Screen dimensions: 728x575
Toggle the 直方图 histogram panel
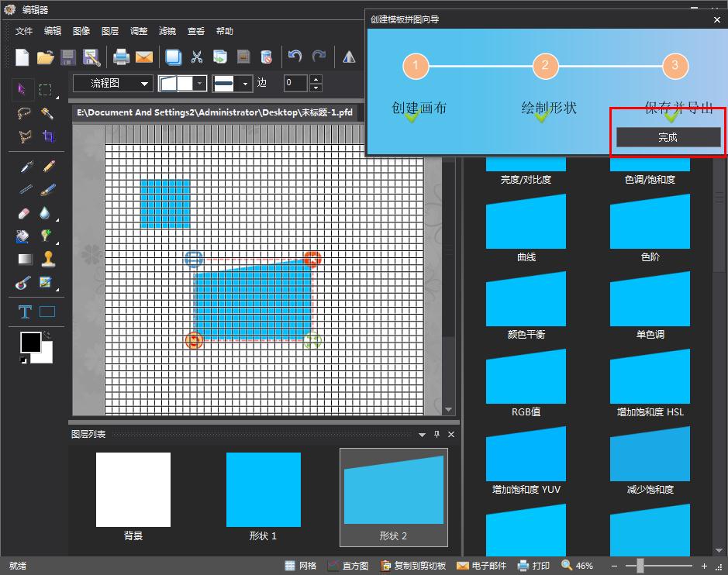(x=347, y=566)
